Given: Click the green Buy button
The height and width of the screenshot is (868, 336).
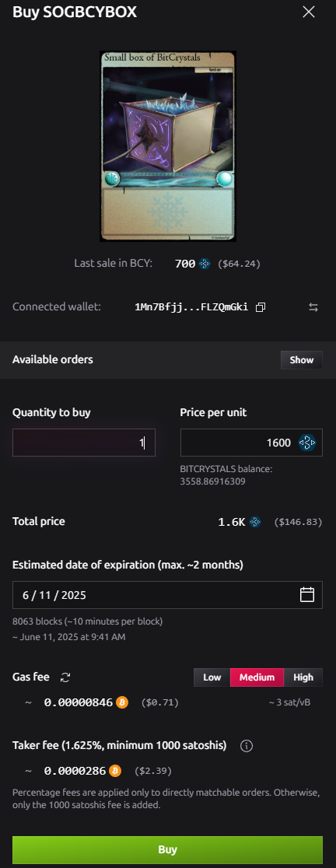Looking at the screenshot, I should (168, 849).
